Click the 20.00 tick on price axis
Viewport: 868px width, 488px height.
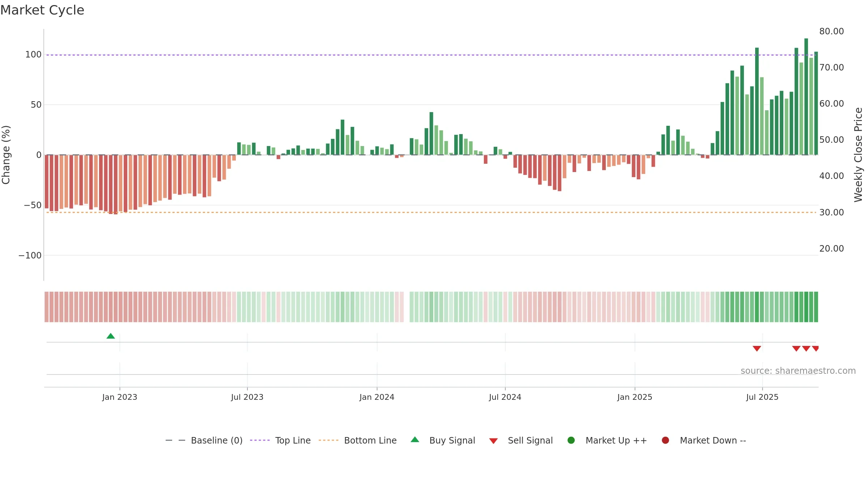coord(831,249)
